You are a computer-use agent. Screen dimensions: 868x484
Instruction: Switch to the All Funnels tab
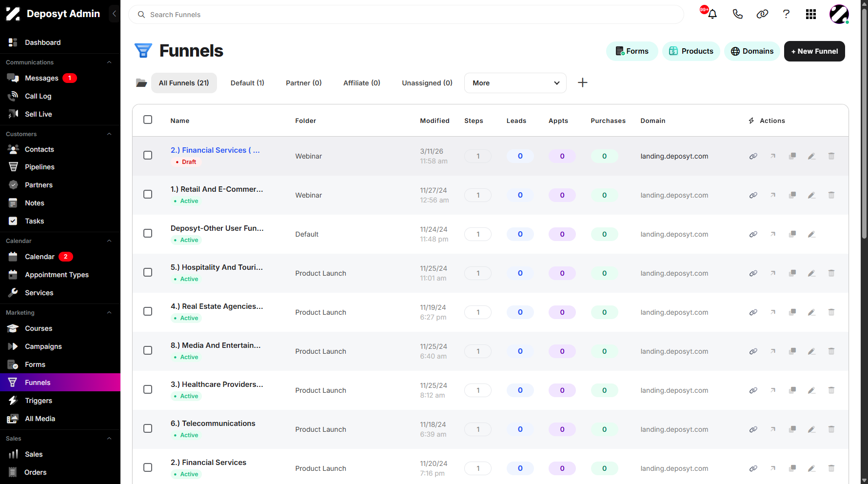tap(184, 83)
